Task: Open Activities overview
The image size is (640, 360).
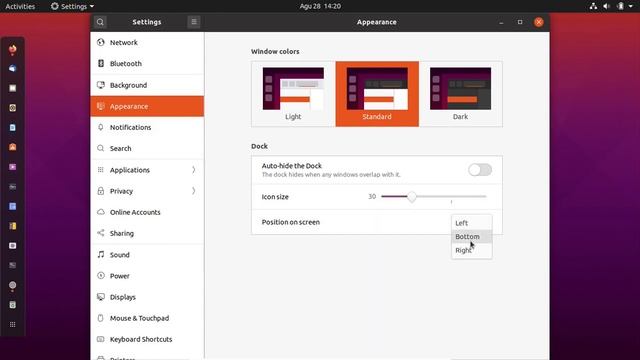Action: 20,6
